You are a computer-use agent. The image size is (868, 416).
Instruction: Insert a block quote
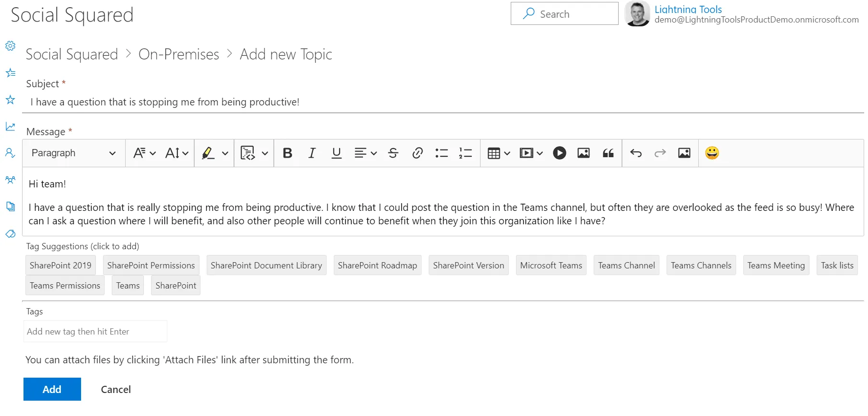pyautogui.click(x=608, y=153)
